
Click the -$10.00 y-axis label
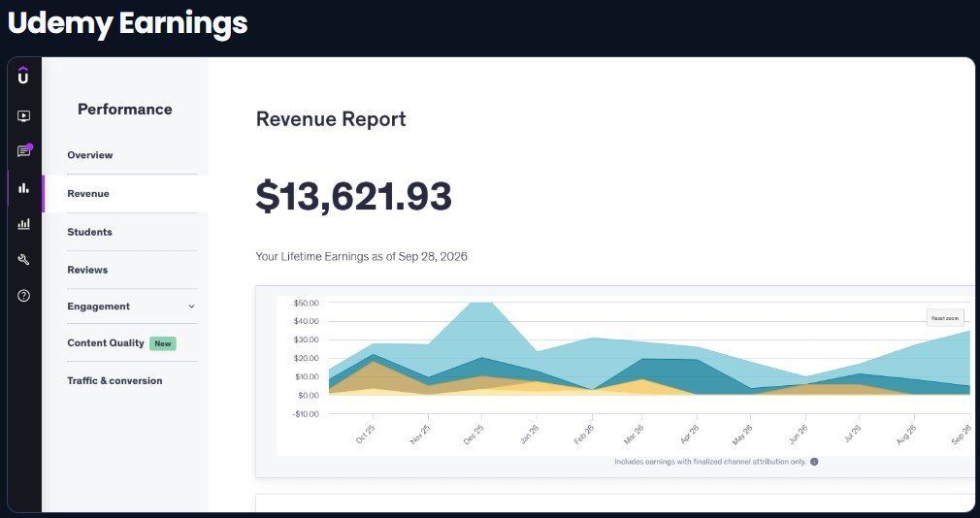(305, 413)
